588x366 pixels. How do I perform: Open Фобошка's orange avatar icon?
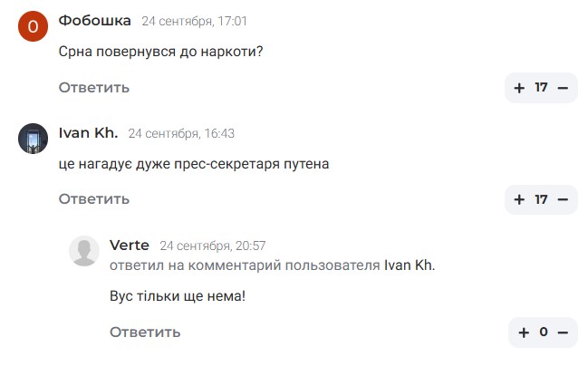click(33, 26)
